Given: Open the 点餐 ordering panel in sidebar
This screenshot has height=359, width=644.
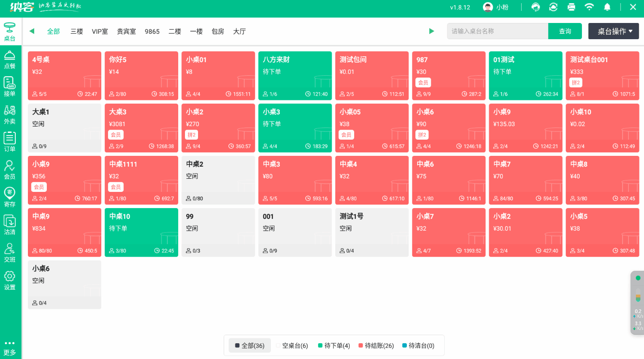Looking at the screenshot, I should pyautogui.click(x=10, y=60).
